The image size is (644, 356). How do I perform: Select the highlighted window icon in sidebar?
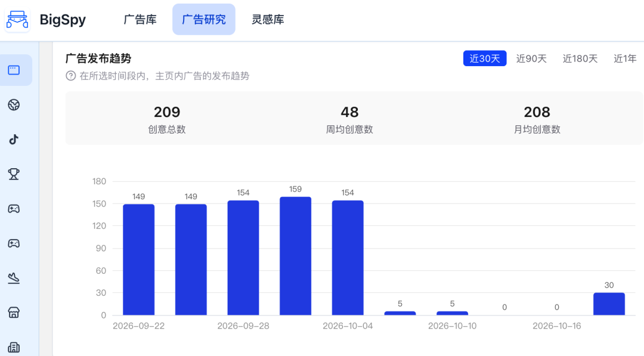[x=14, y=70]
